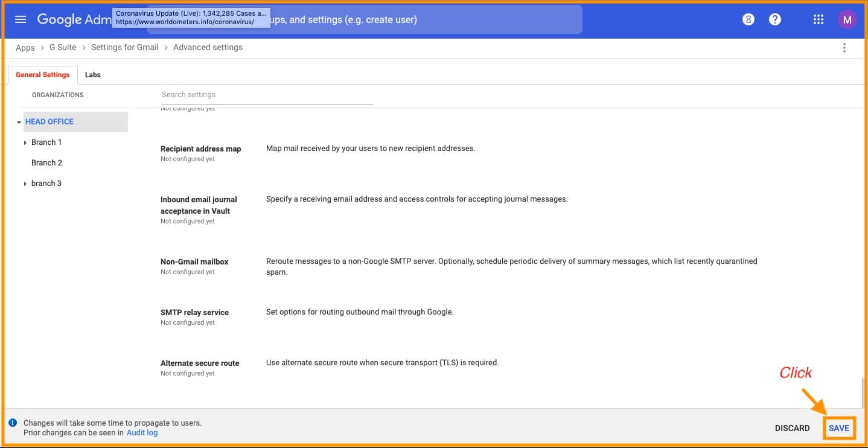Image resolution: width=868 pixels, height=448 pixels.
Task: Switch to the Labs tab
Action: click(93, 75)
